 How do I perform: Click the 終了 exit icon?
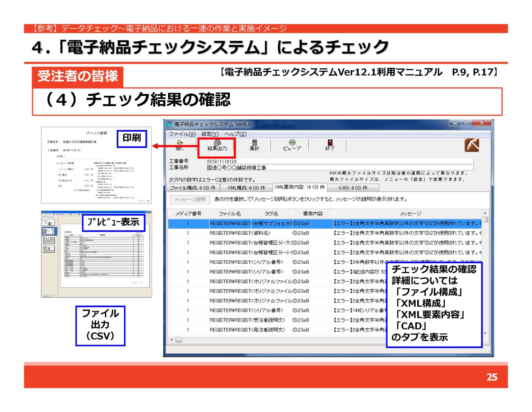(x=330, y=143)
